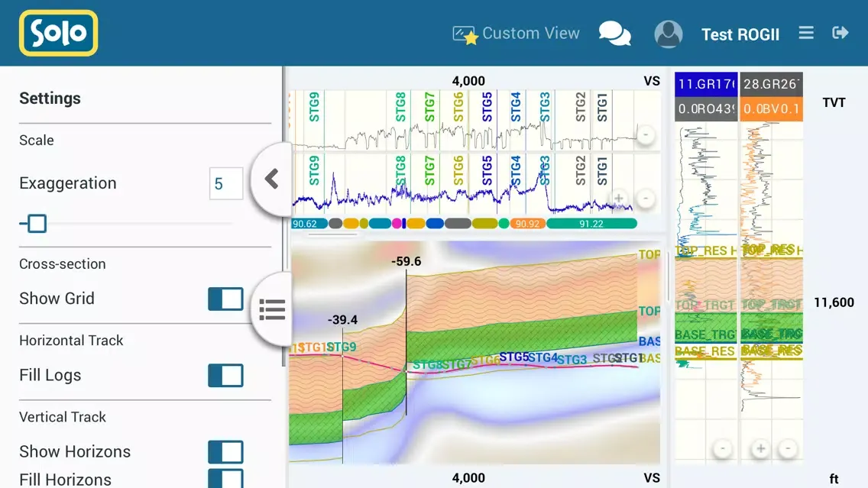Image resolution: width=868 pixels, height=488 pixels.
Task: Click the Exaggeration slider handle
Action: 37,224
